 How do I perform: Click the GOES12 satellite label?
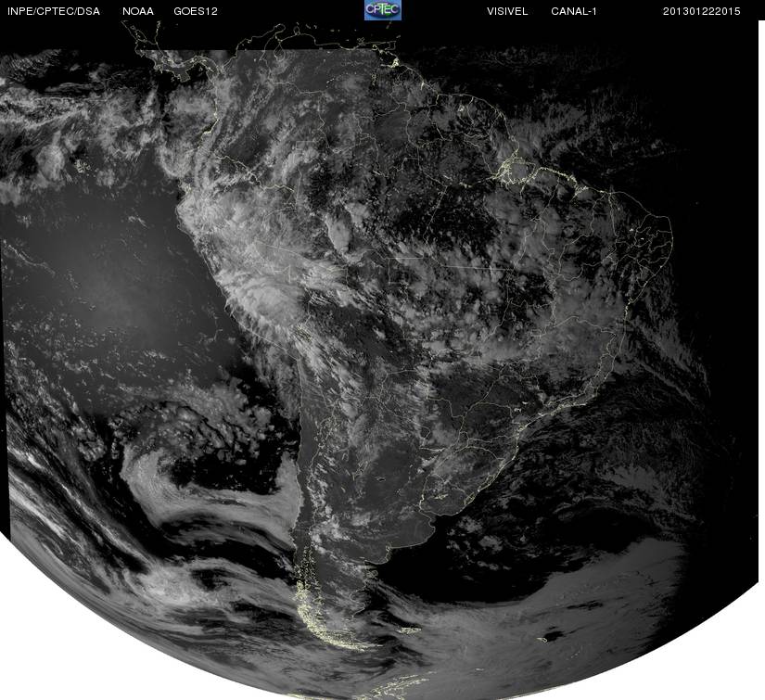tap(196, 11)
